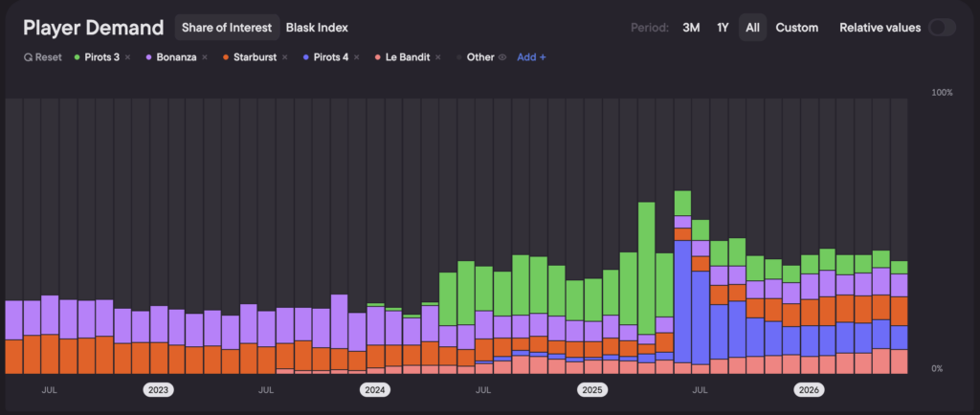Click the 2024 year label on timeline
Image resolution: width=980 pixels, height=415 pixels.
[374, 391]
